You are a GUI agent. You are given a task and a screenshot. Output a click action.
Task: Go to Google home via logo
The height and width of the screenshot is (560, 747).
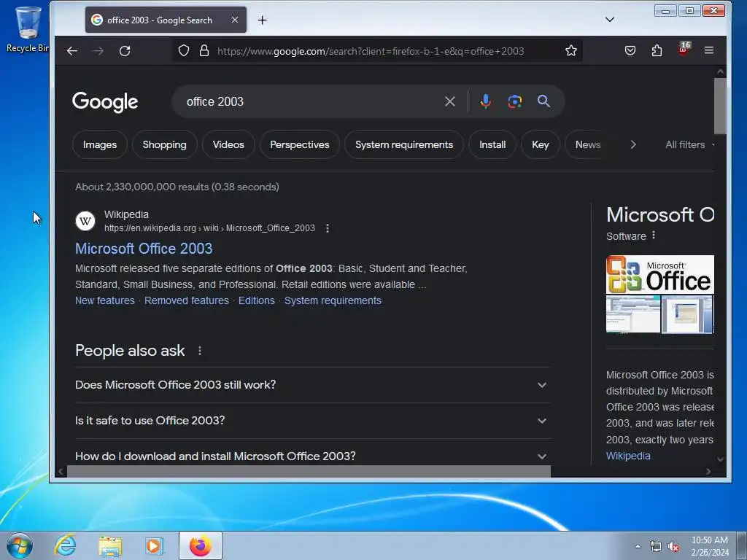[x=105, y=102]
